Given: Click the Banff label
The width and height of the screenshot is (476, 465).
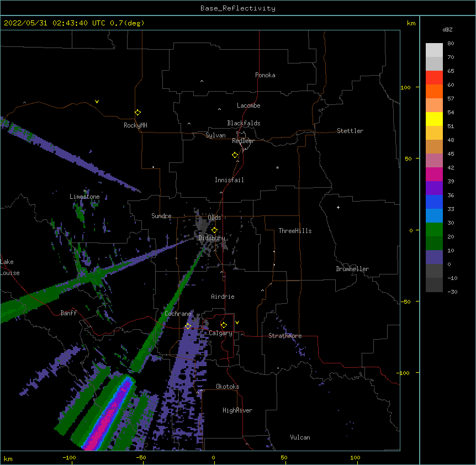Looking at the screenshot, I should click(68, 313).
